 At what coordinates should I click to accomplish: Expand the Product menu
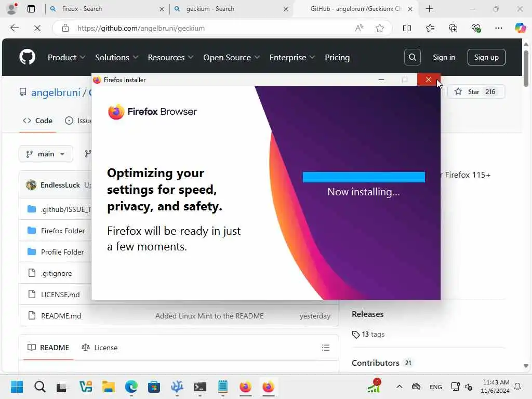pos(66,57)
